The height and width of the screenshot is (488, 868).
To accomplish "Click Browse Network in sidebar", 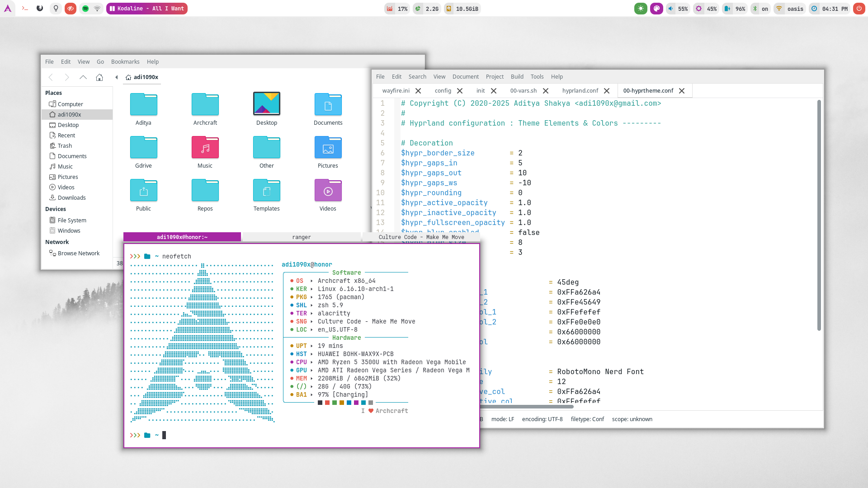I will pyautogui.click(x=78, y=253).
